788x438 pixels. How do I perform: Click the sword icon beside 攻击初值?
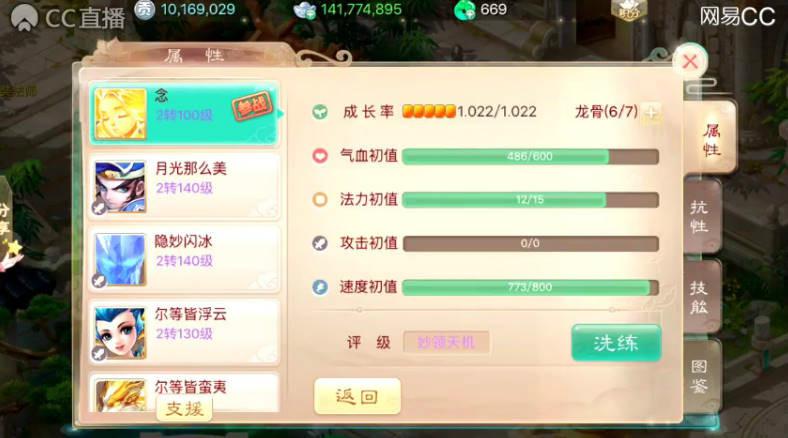click(320, 243)
